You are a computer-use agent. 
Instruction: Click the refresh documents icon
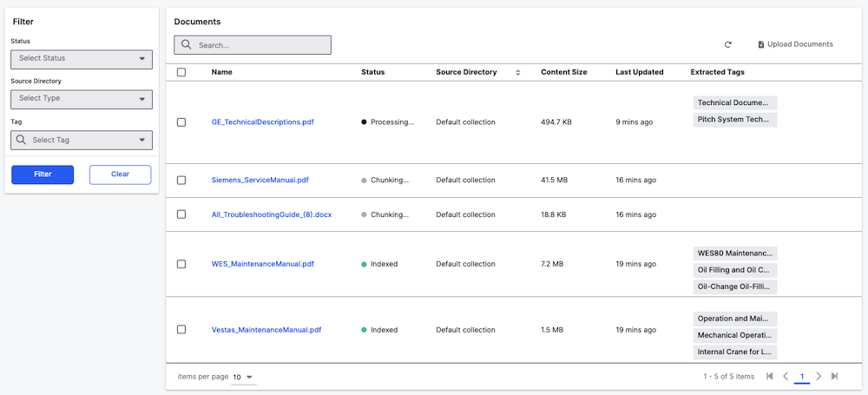coord(728,44)
